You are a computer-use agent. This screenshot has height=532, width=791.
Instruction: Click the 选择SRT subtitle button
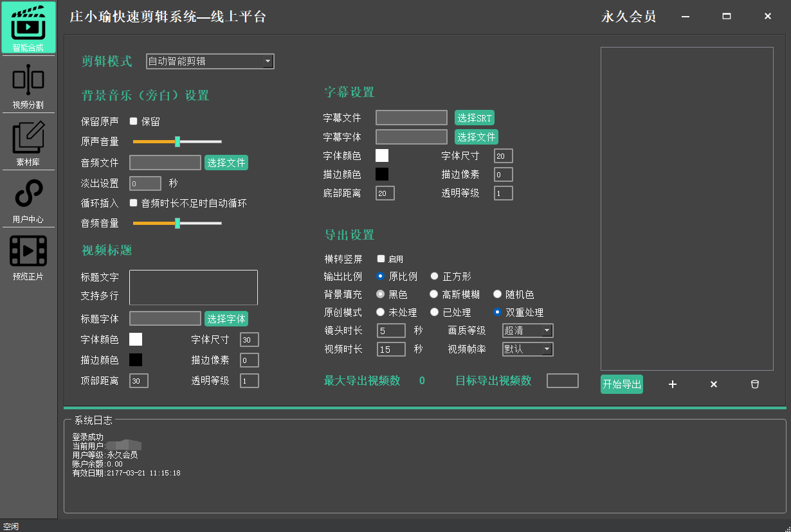[x=475, y=118]
